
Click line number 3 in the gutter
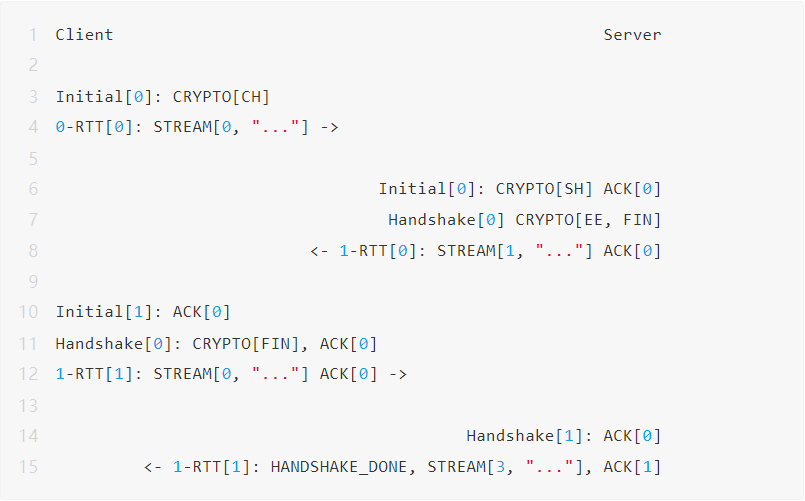click(x=33, y=97)
